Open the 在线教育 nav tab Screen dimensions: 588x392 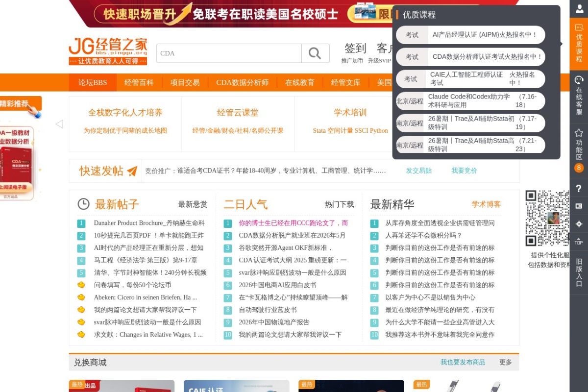pos(300,82)
